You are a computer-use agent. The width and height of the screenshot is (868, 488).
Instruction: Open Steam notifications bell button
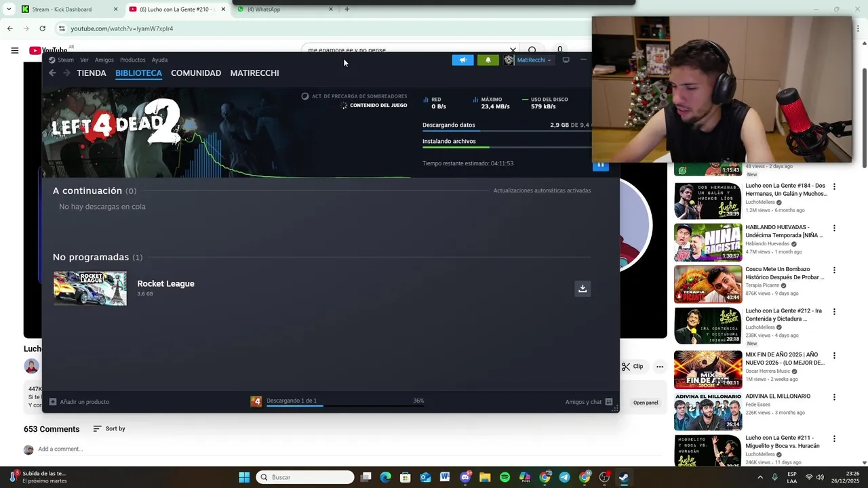coord(488,60)
